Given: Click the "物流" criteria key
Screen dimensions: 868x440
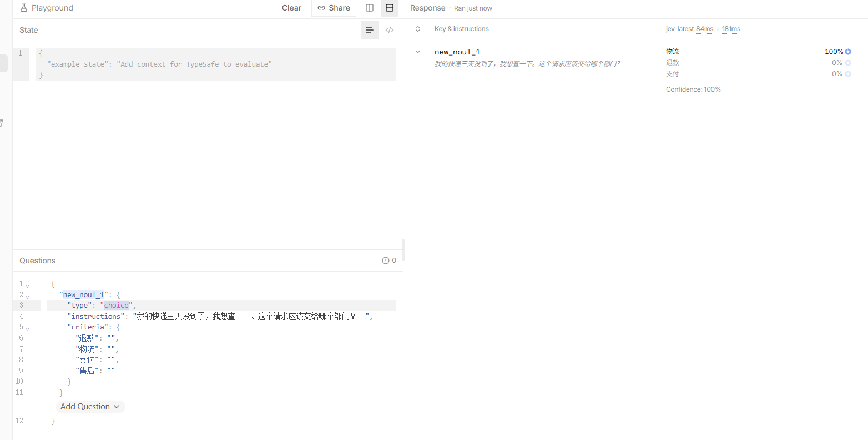Looking at the screenshot, I should click(x=87, y=349).
